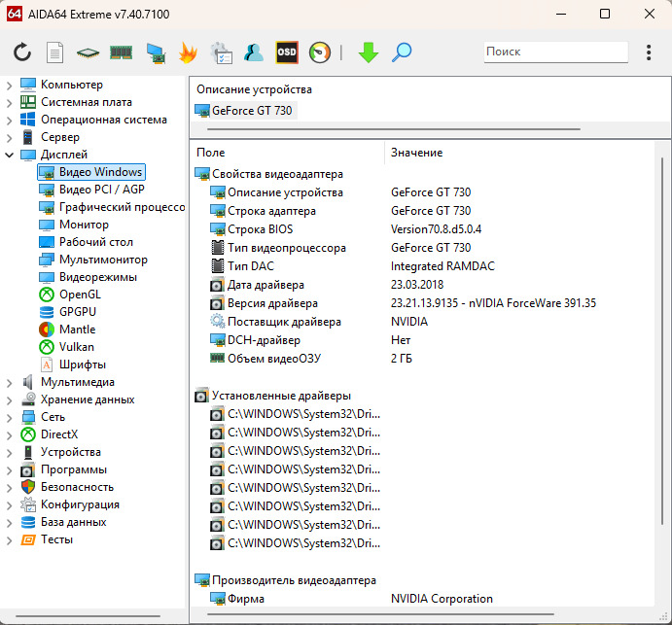Collapse the Дисплей tree node
Image resolution: width=672 pixels, height=625 pixels.
[x=10, y=155]
